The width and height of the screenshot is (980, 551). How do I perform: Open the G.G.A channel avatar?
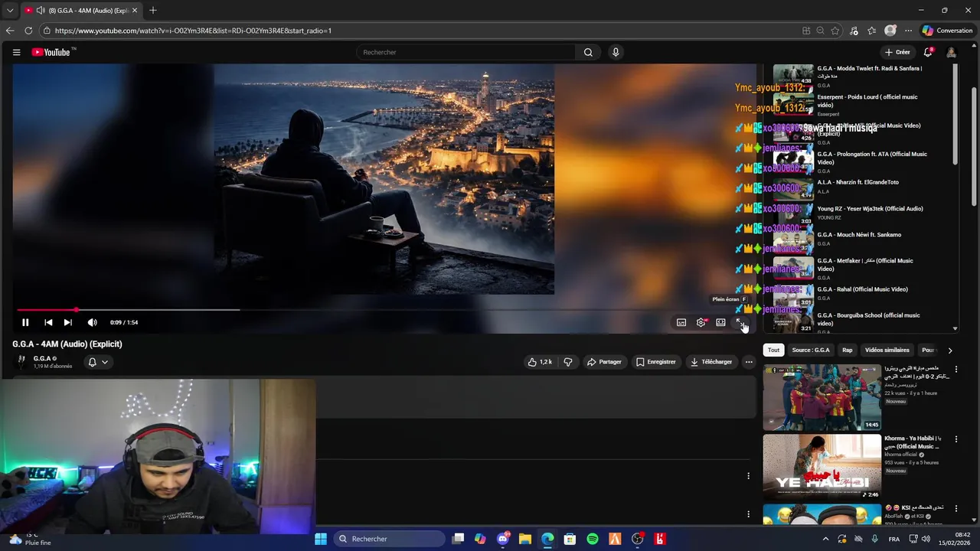(21, 361)
